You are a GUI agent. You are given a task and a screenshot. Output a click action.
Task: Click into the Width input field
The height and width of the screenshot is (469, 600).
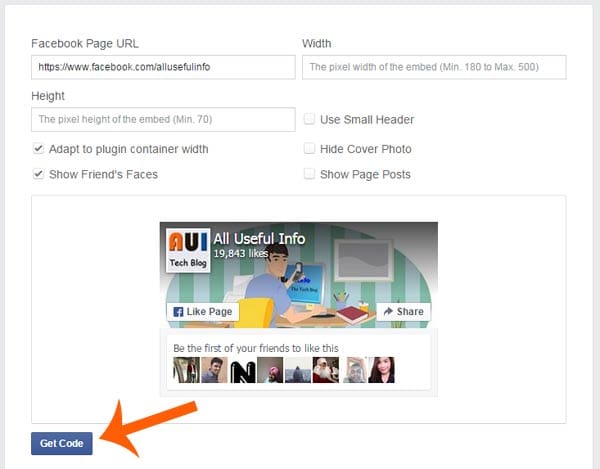pos(434,67)
